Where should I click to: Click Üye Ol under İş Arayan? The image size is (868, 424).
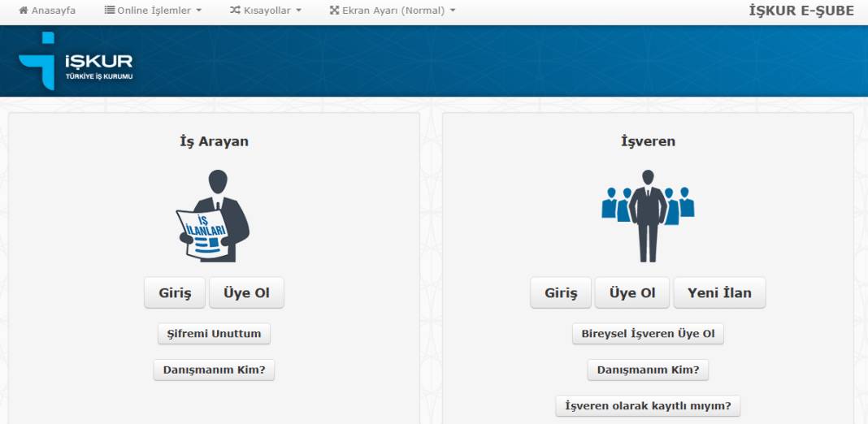[246, 292]
